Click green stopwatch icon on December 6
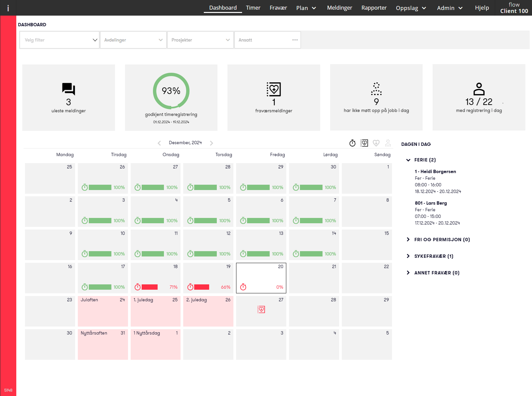This screenshot has height=396, width=532. (x=243, y=221)
